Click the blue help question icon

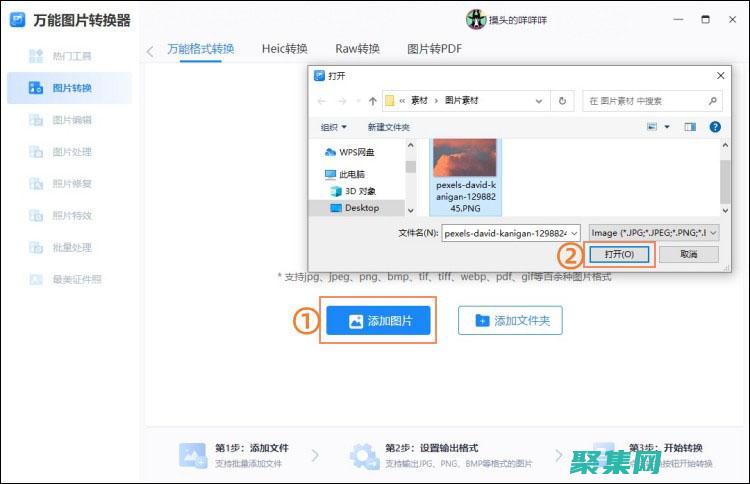click(715, 127)
